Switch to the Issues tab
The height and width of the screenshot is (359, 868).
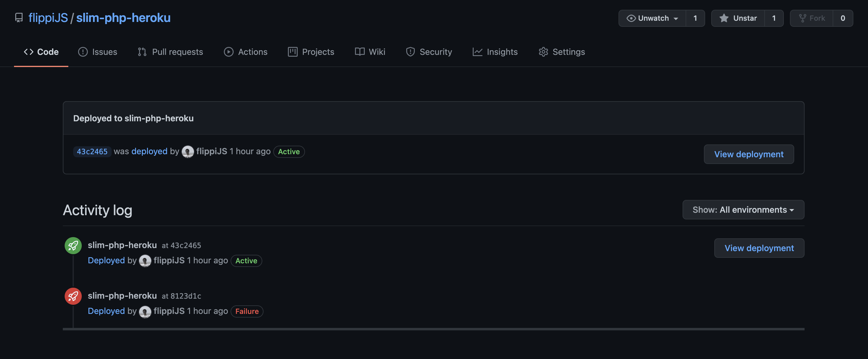coord(97,52)
